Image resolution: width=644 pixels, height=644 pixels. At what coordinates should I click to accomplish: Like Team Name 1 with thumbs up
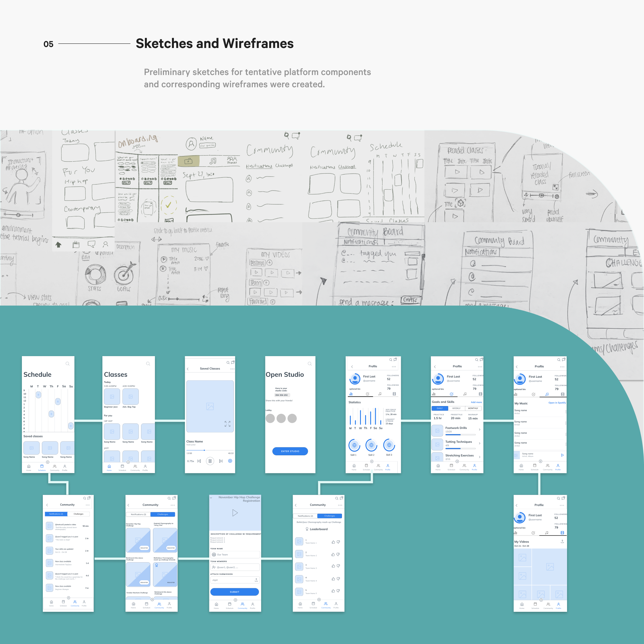[333, 542]
